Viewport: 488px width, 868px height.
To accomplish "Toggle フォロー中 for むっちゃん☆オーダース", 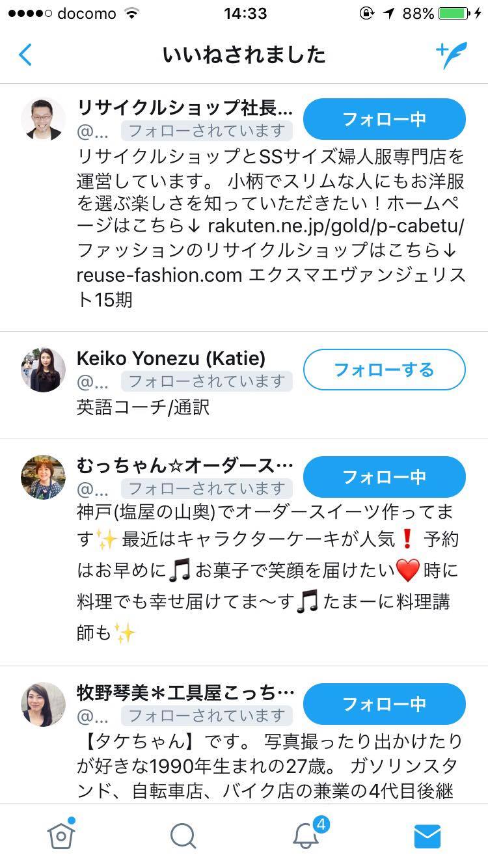I will tap(384, 477).
